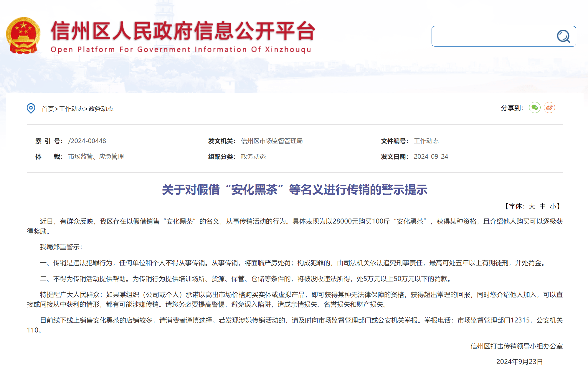This screenshot has width=588, height=379.
Task: Click the 文件编号 value 工作动态
Action: point(426,141)
